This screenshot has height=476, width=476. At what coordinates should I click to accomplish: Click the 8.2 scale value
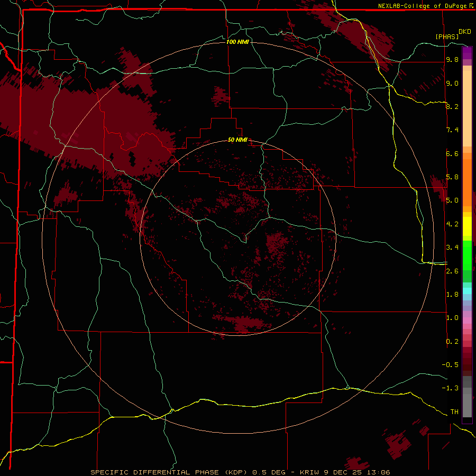point(452,106)
